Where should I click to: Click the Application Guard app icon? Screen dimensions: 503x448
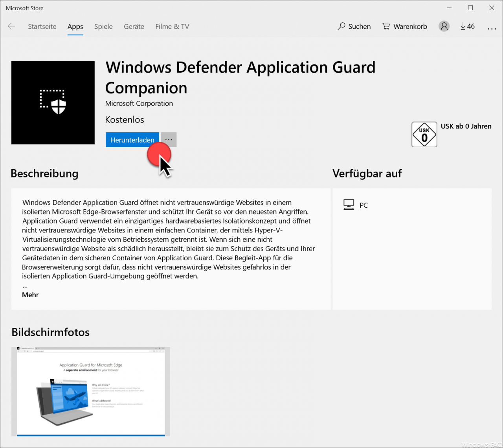click(x=53, y=103)
